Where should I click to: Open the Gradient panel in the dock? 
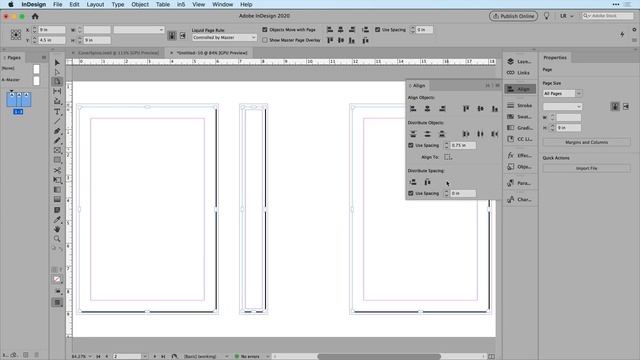tap(520, 128)
